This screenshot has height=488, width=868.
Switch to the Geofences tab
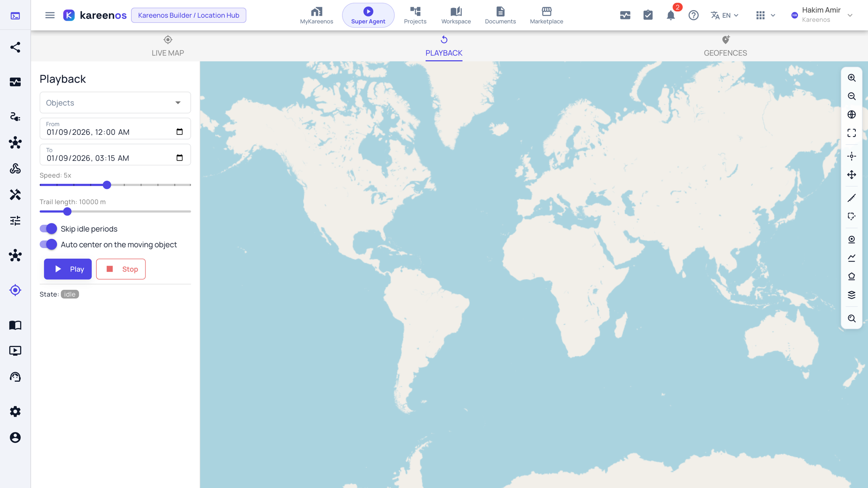tap(725, 46)
